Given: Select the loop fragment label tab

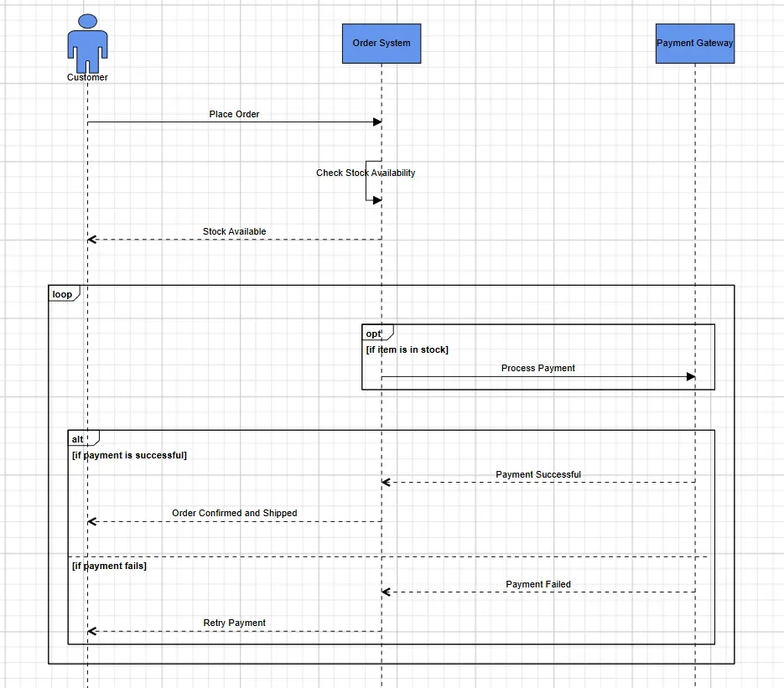Looking at the screenshot, I should coord(64,294).
